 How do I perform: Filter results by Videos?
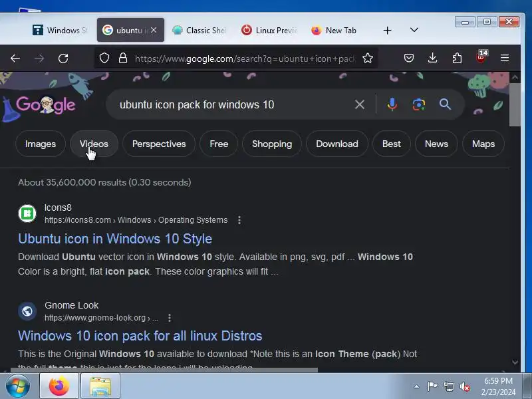coord(94,144)
